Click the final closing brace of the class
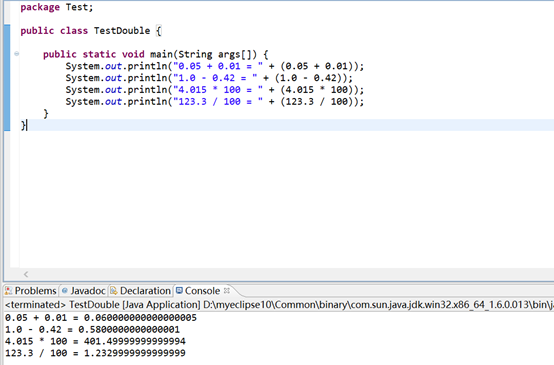The image size is (554, 365). [x=23, y=125]
